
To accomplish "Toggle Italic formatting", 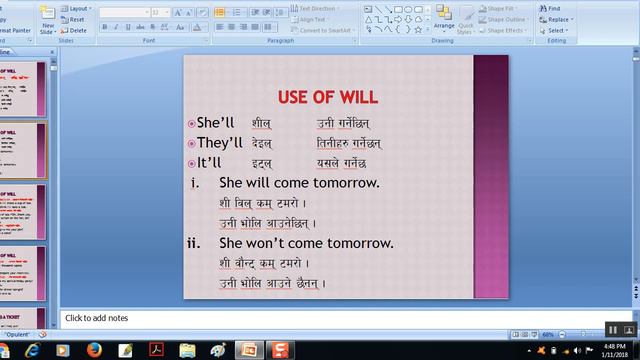I will coord(116,27).
